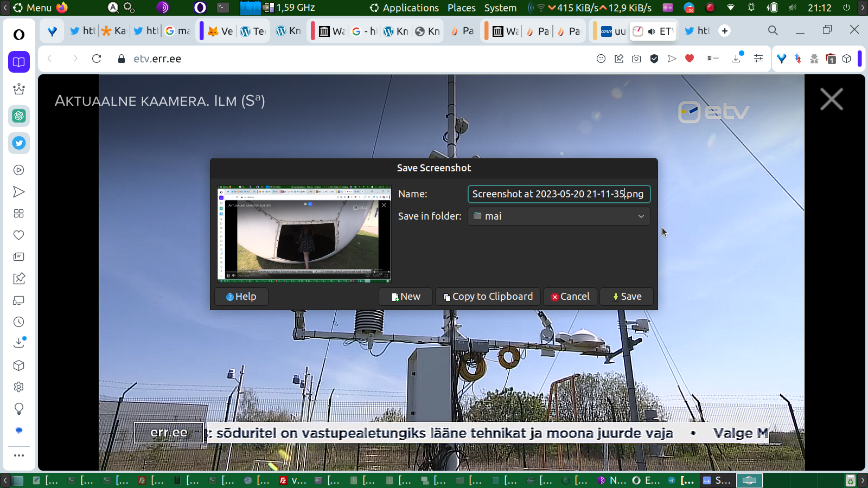Click the screenshot Name text field
The width and height of the screenshot is (868, 488).
[x=559, y=194]
